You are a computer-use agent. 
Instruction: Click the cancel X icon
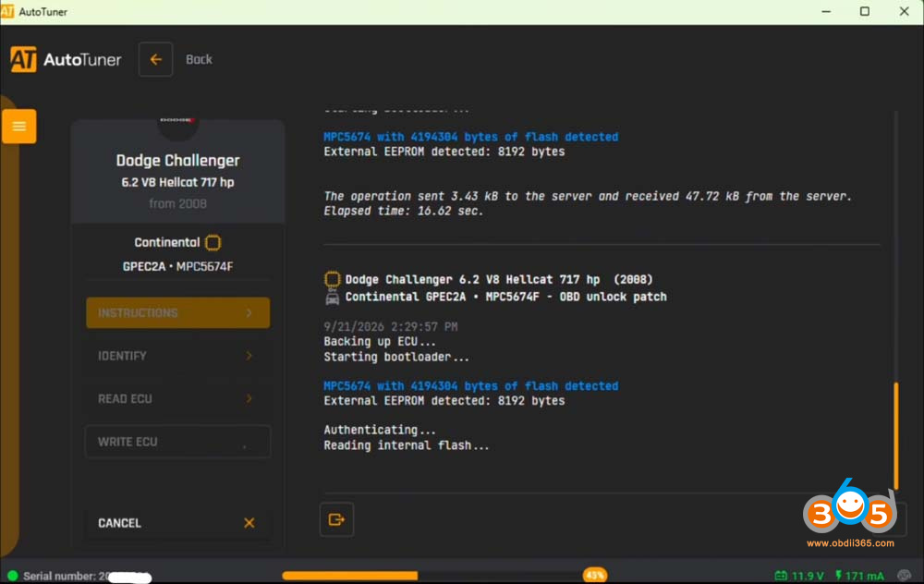(249, 523)
